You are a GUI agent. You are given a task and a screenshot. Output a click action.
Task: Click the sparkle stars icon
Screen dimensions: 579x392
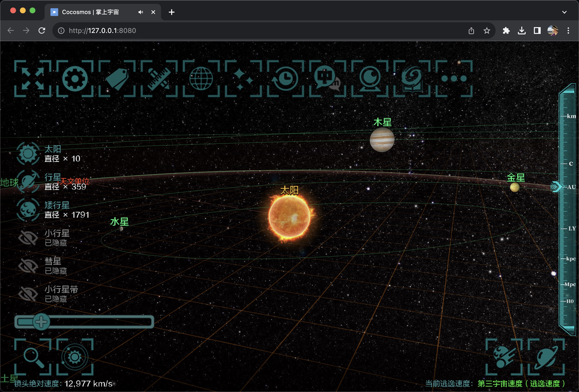(x=243, y=78)
